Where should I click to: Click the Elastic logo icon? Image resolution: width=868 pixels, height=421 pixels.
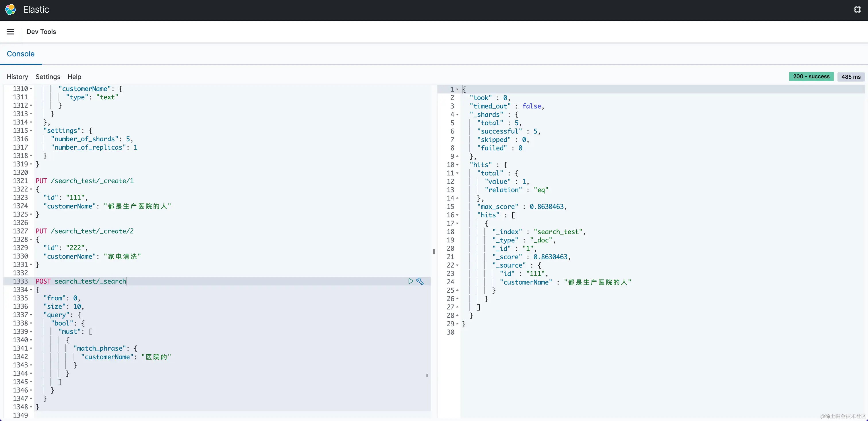pyautogui.click(x=10, y=9)
